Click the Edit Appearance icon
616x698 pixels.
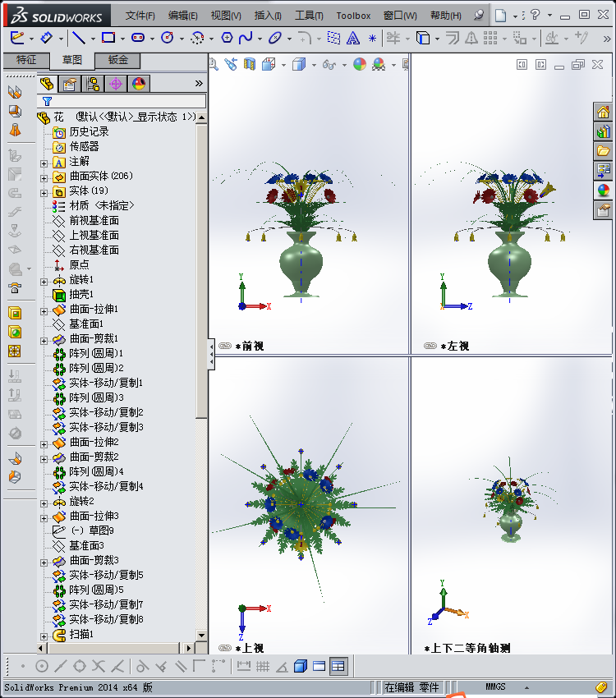click(x=360, y=65)
